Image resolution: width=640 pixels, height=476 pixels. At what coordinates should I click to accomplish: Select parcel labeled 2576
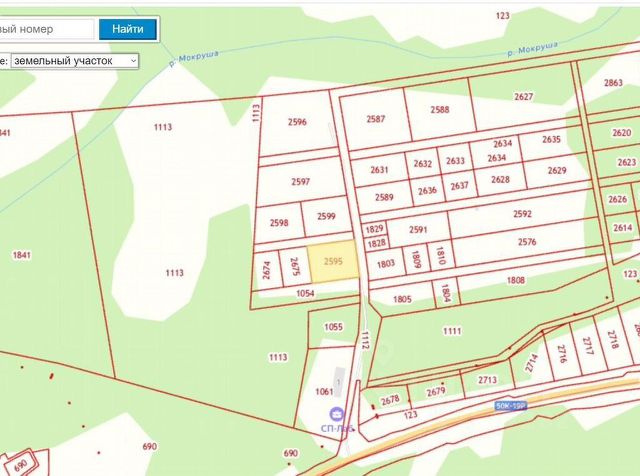527,242
